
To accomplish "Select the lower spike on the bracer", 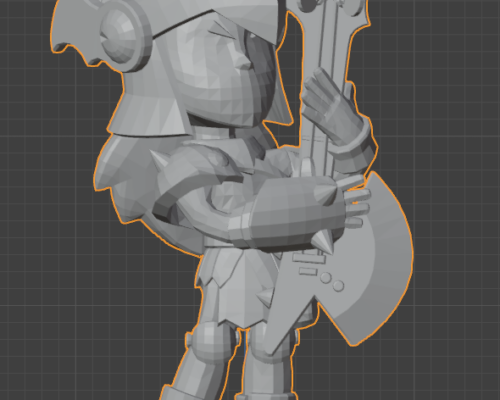I will (x=324, y=242).
